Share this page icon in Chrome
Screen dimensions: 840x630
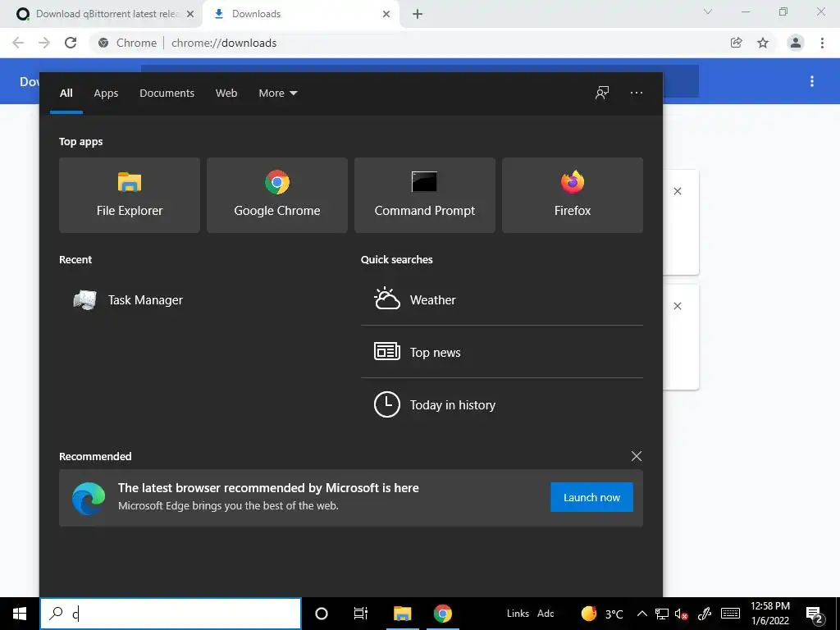736,43
